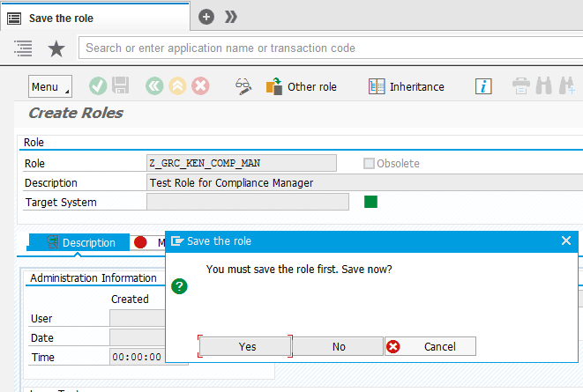Click the Find Next binoculars-plus icon
583x392 pixels.
pyautogui.click(x=567, y=86)
